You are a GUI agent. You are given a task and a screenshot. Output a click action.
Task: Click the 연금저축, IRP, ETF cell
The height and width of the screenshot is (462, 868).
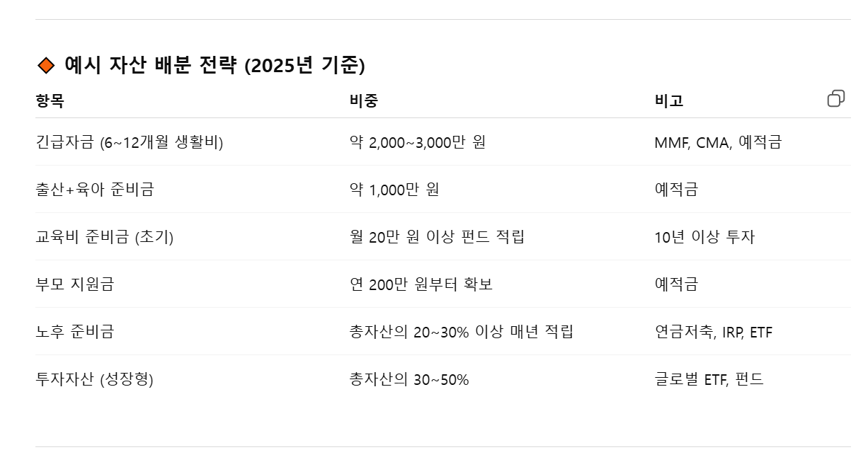point(714,331)
